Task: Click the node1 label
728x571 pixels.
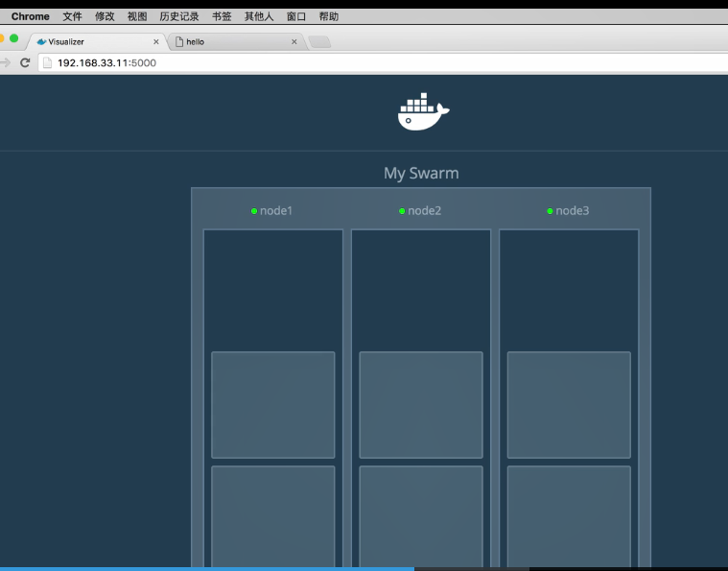Action: click(x=276, y=211)
